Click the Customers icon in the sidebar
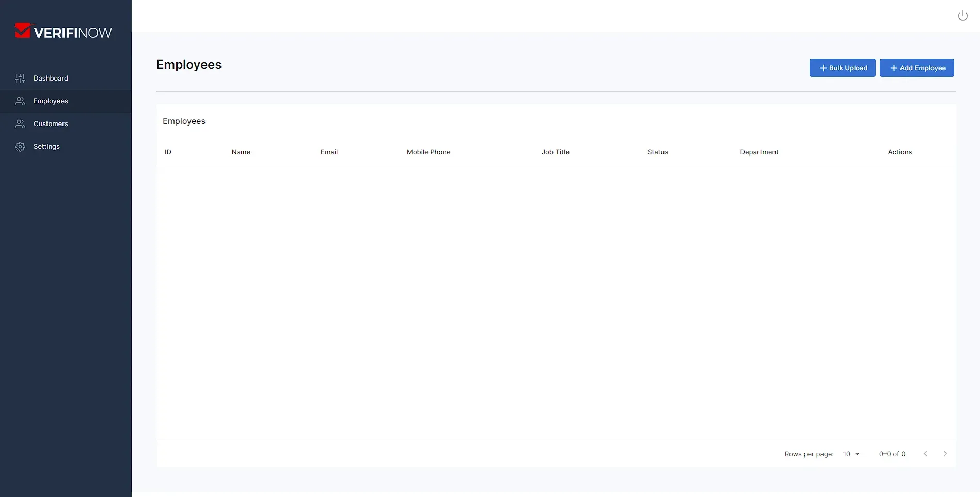The image size is (980, 497). 20,124
